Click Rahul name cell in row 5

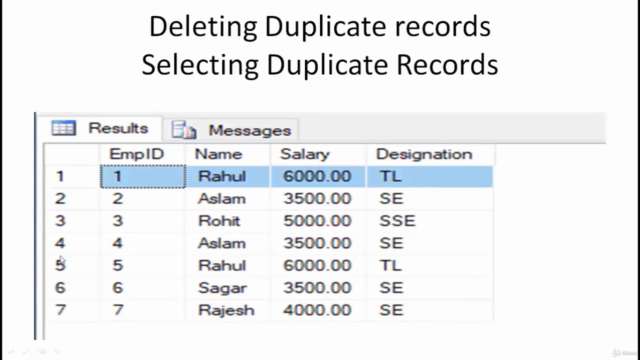pyautogui.click(x=228, y=265)
